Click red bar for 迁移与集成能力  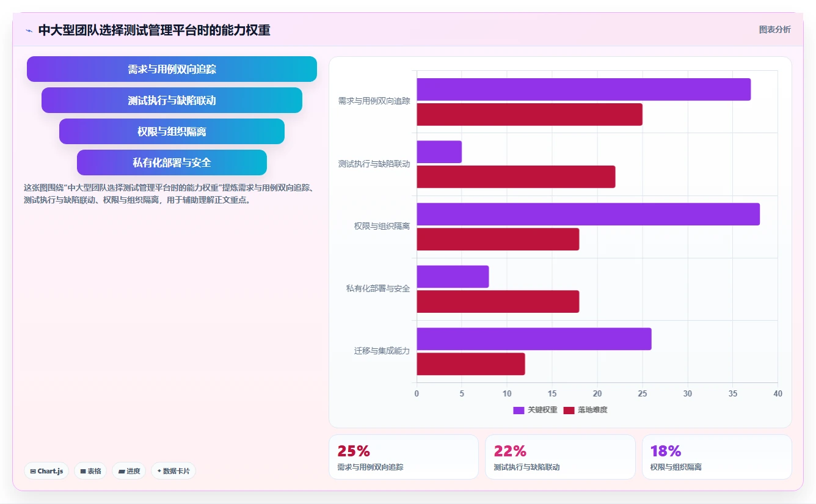pyautogui.click(x=471, y=363)
